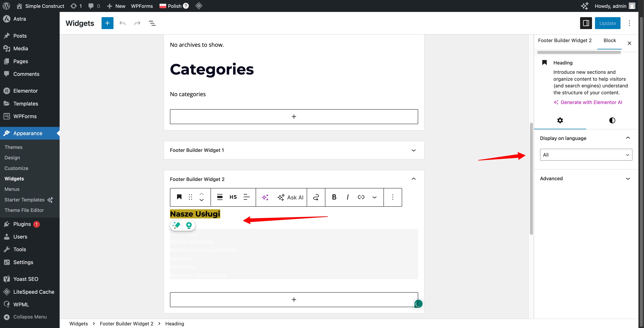This screenshot has width=644, height=328.
Task: Open the text alignment options
Action: pos(247,197)
